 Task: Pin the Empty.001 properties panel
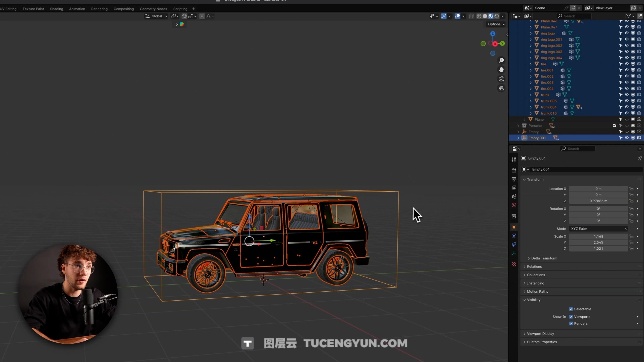pos(640,158)
